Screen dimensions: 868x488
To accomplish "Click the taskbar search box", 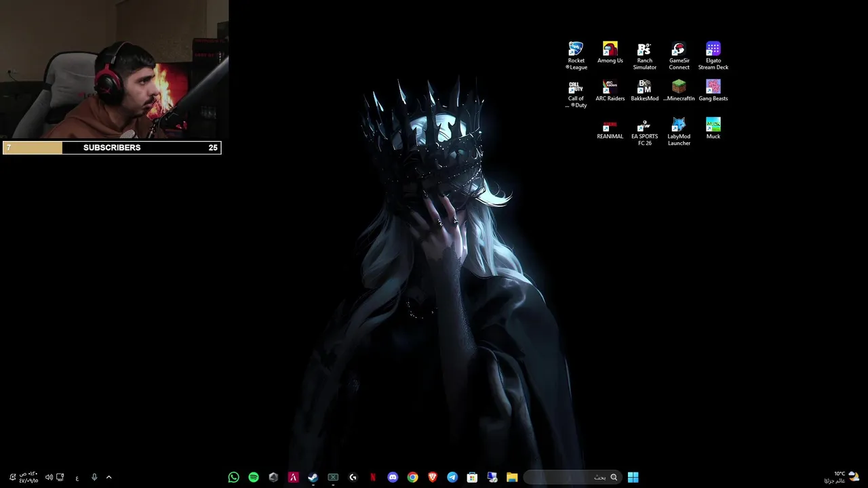I will tap(572, 477).
